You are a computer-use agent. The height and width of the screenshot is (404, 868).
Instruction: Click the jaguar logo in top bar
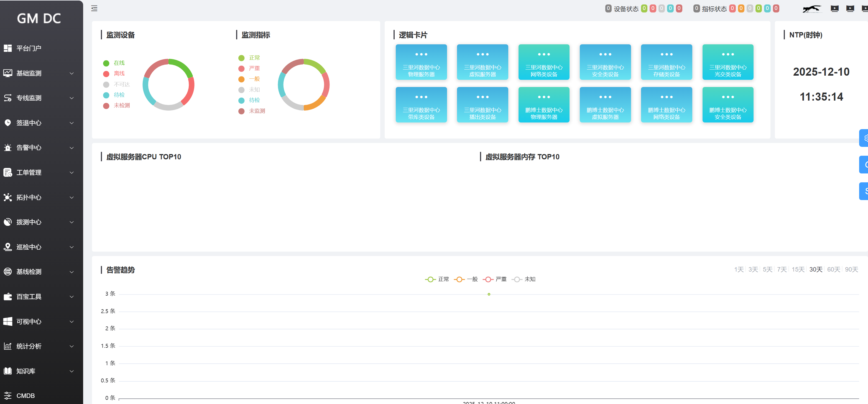[x=811, y=9]
